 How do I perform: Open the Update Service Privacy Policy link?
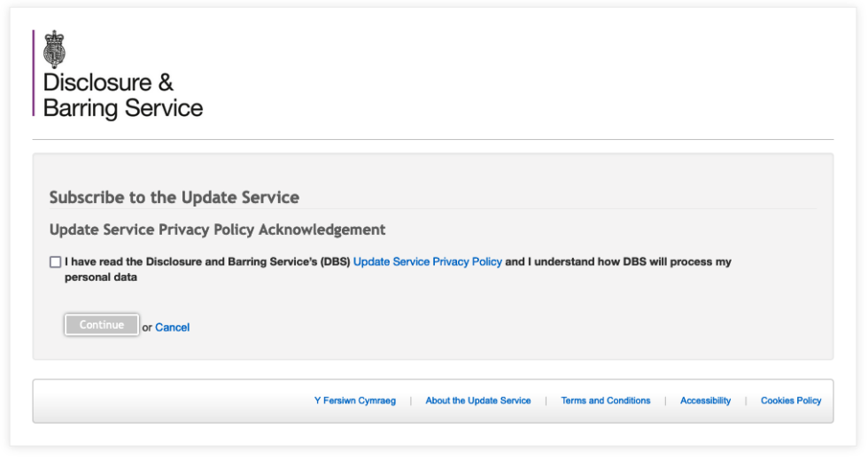[x=427, y=262]
